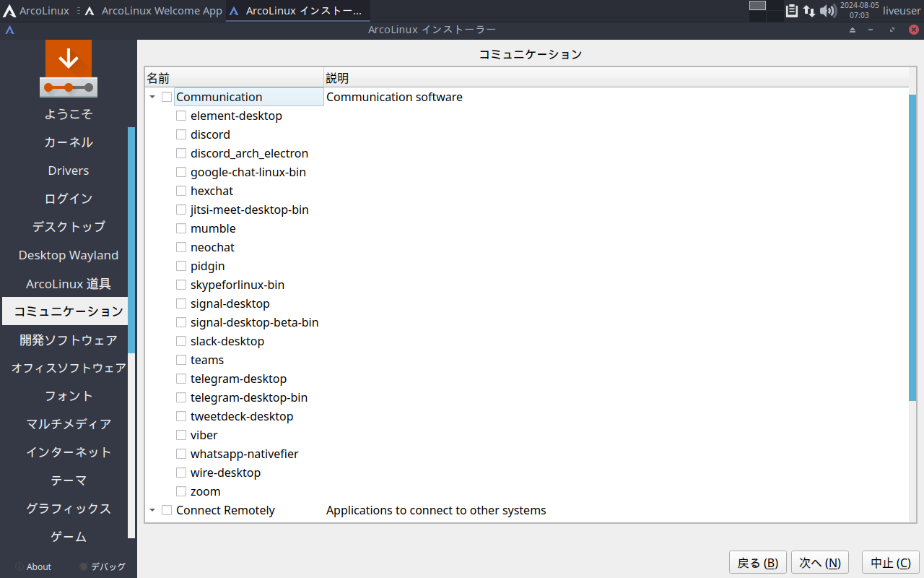Click the clipboard manager tray icon
This screenshot has width=924, height=578.
point(792,11)
